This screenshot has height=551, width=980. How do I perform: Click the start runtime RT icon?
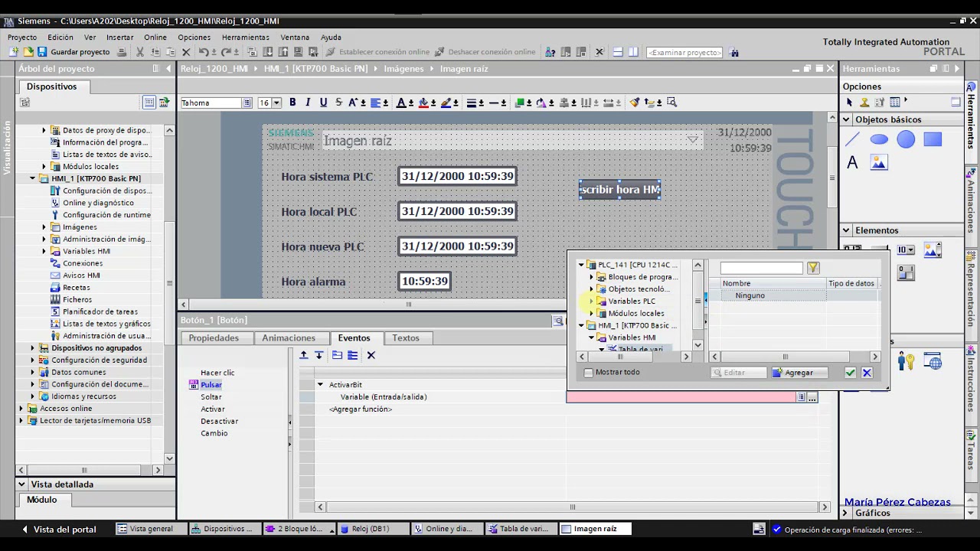314,52
